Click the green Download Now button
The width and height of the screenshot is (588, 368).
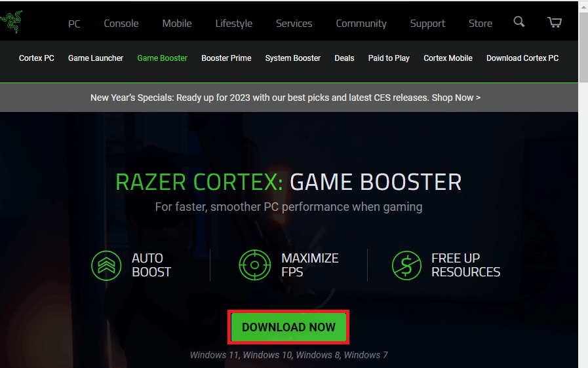(x=288, y=327)
